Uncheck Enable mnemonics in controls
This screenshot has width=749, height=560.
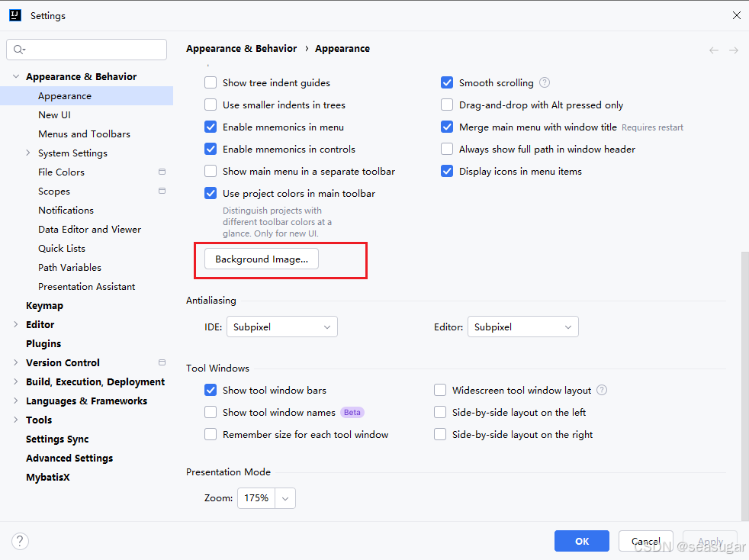pos(211,149)
